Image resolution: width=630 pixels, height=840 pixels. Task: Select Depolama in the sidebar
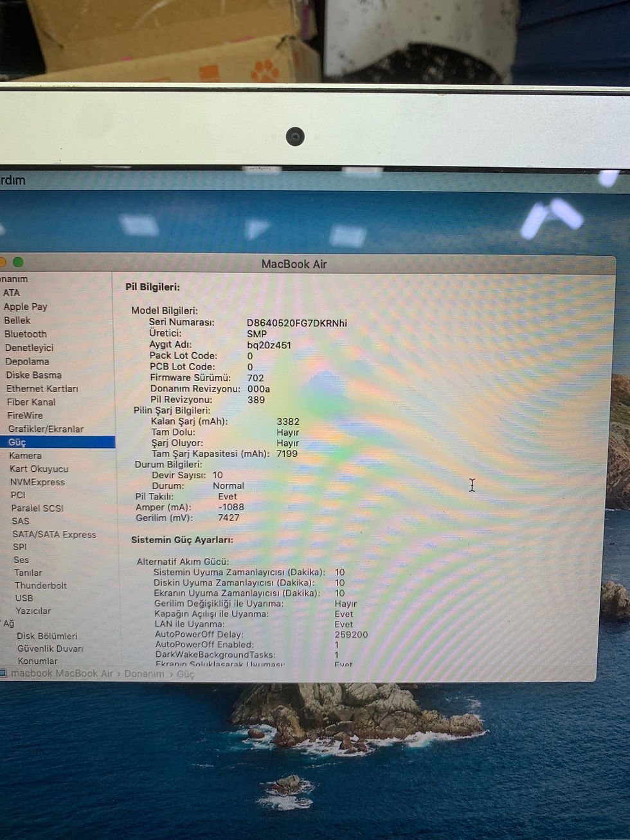click(x=27, y=361)
